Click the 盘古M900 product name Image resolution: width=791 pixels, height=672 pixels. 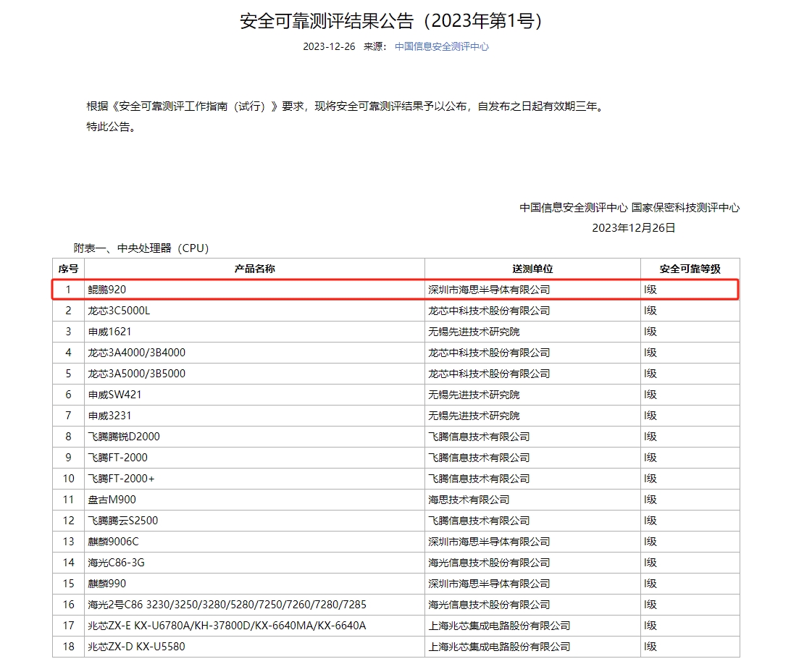click(x=112, y=500)
